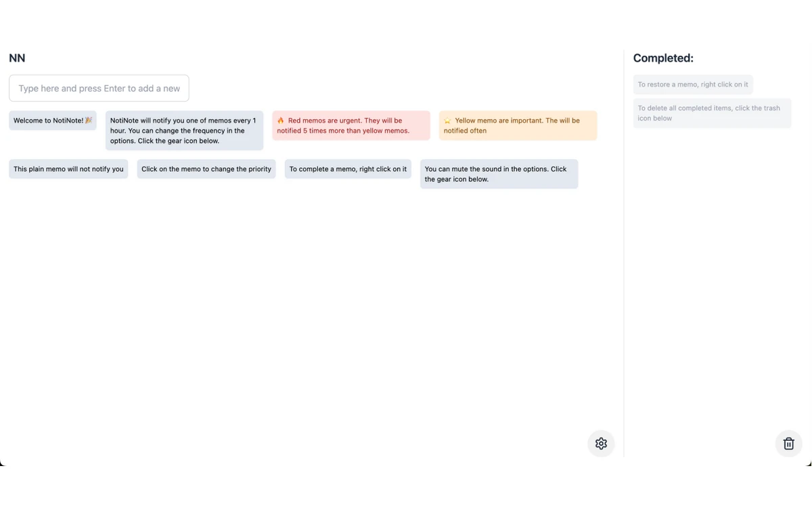Change priority of 'Welcome to NotiNote!' memo
The width and height of the screenshot is (812, 508).
53,121
